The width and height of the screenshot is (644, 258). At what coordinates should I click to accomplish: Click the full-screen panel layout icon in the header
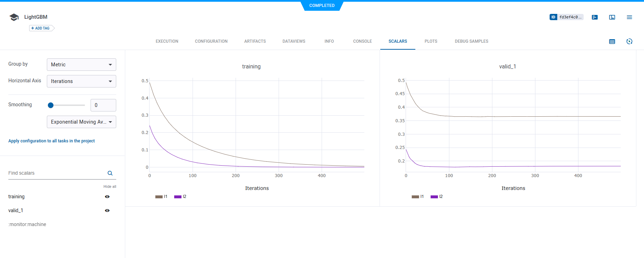point(612,17)
